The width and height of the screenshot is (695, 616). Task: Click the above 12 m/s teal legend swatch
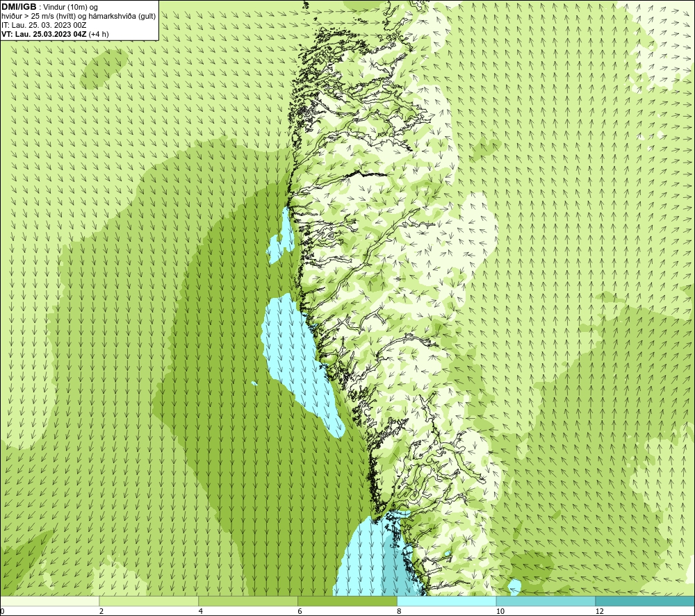(x=646, y=601)
